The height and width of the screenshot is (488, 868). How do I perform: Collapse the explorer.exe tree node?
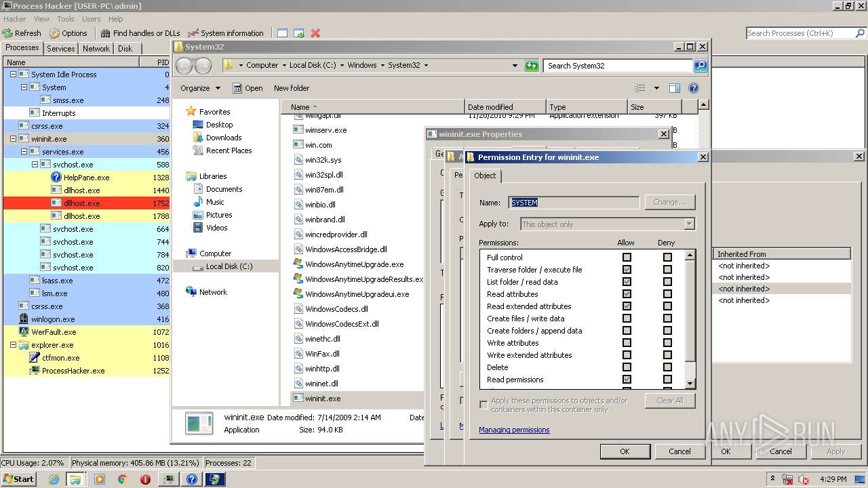[13, 345]
